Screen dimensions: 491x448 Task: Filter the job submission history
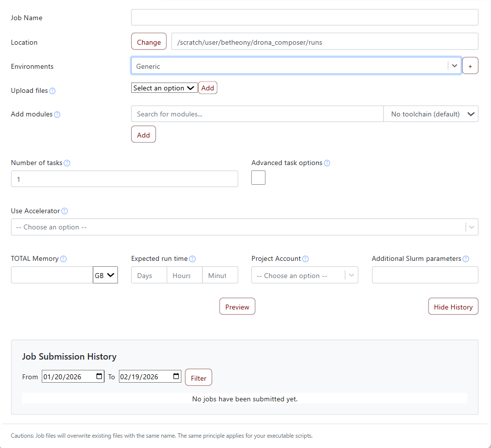point(198,378)
